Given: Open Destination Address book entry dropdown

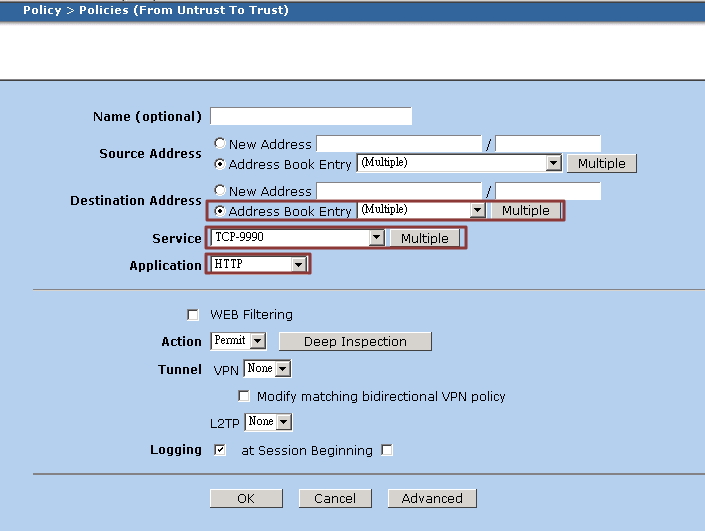Looking at the screenshot, I should (x=477, y=211).
